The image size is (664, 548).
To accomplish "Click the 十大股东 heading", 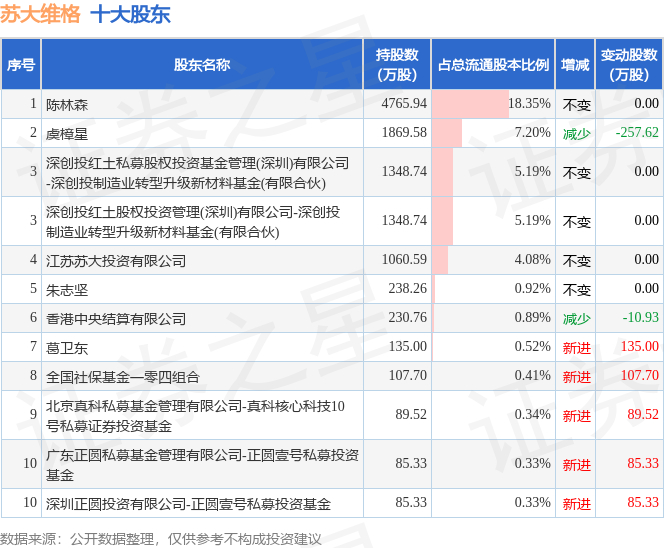I will 130,14.
